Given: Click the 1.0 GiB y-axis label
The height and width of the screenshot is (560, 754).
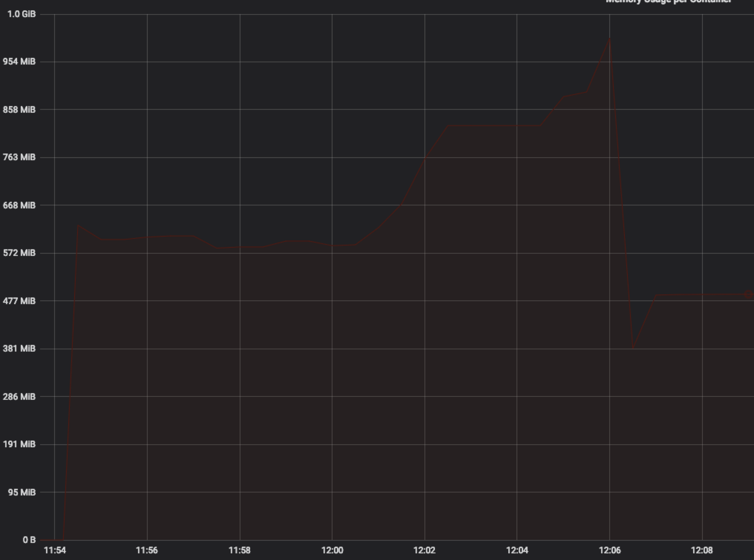Looking at the screenshot, I should point(22,14).
